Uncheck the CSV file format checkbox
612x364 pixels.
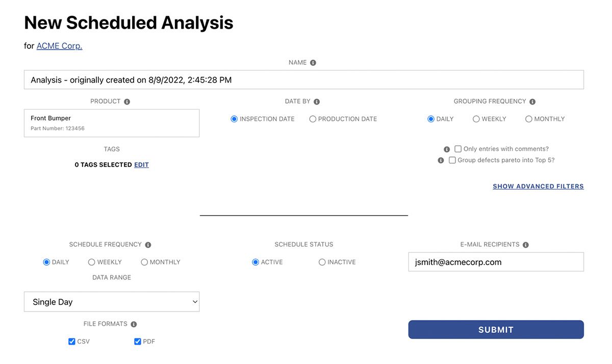72,342
